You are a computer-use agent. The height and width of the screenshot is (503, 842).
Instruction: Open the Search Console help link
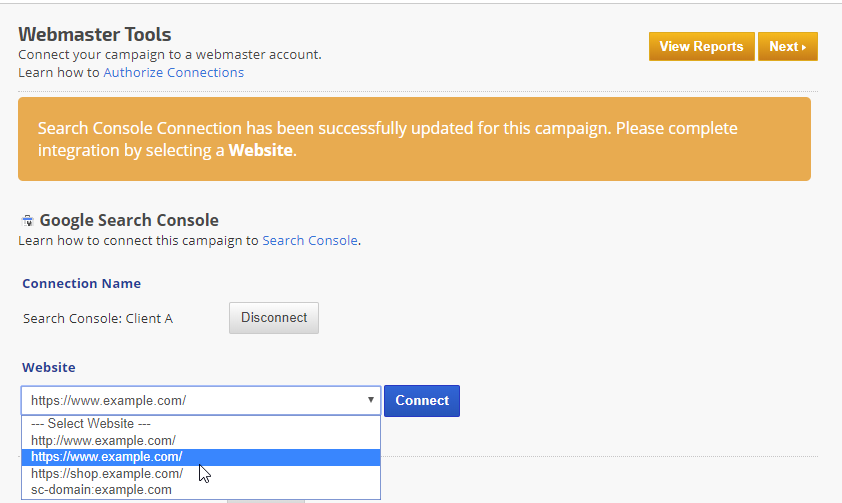click(x=309, y=240)
